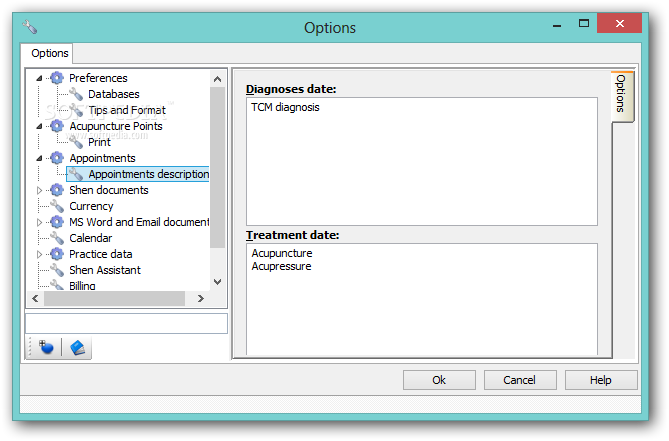Click the empty field below the tree
Screen dimensions: 669x441
coord(126,324)
